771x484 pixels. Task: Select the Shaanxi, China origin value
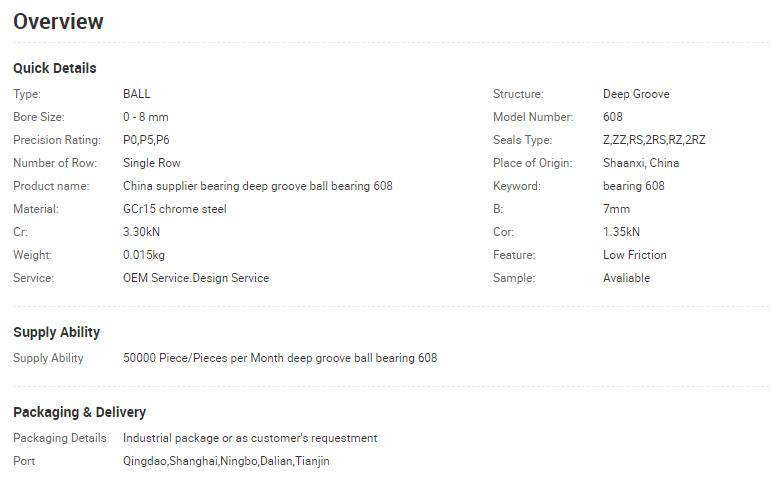pos(641,163)
